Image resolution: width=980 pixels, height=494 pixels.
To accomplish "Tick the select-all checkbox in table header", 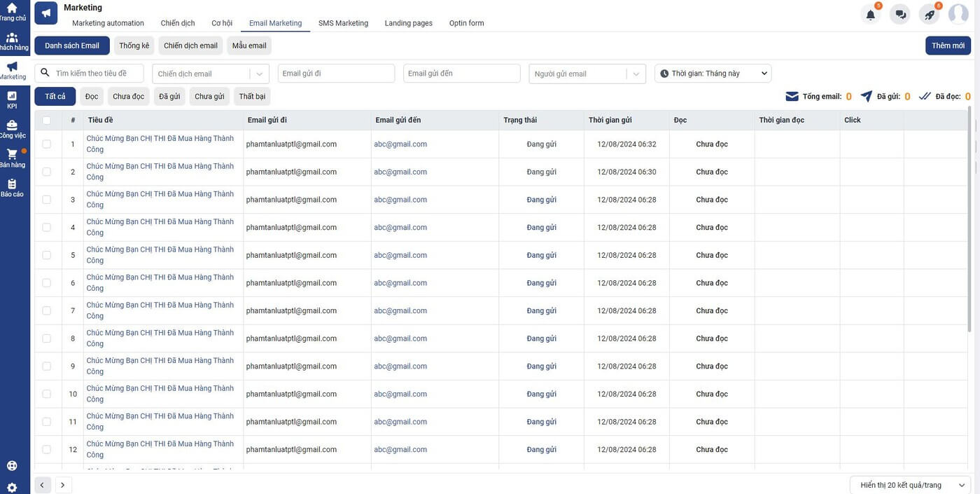I will 47,121.
